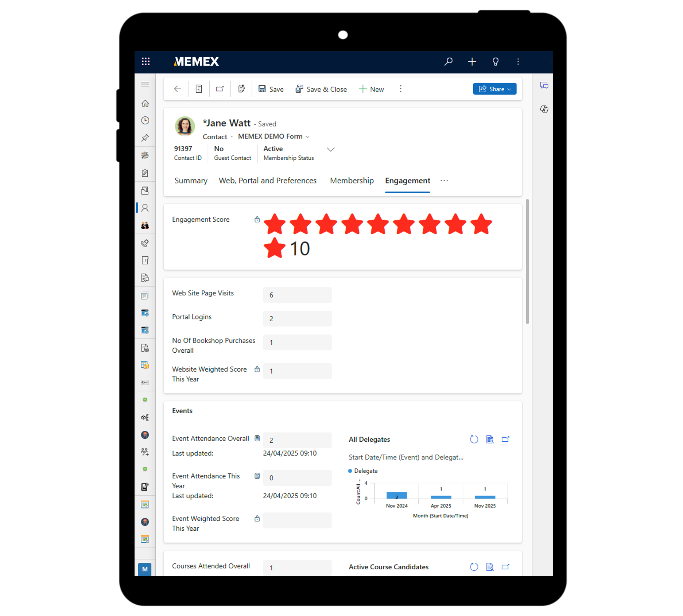Select the Contacts person icon in sidebar
Viewport: 683px width, 616px height.
tap(145, 208)
